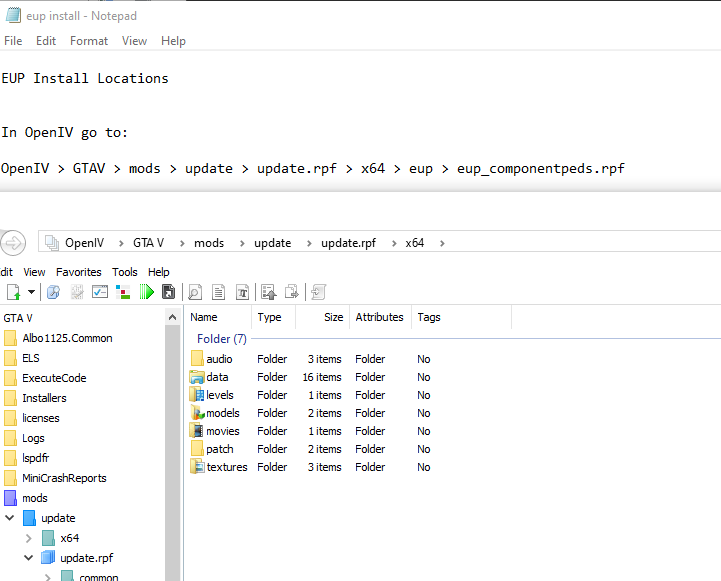This screenshot has height=581, width=721.
Task: Expand chevron after x64 breadcrumb
Action: pos(442,243)
